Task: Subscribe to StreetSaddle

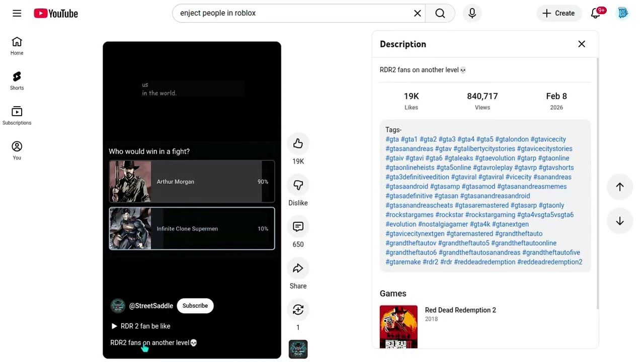Action: click(195, 306)
